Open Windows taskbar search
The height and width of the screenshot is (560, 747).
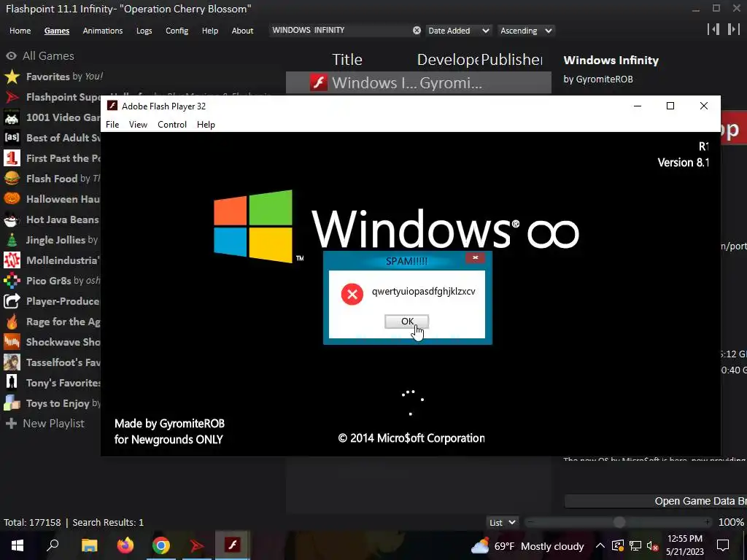click(x=53, y=545)
